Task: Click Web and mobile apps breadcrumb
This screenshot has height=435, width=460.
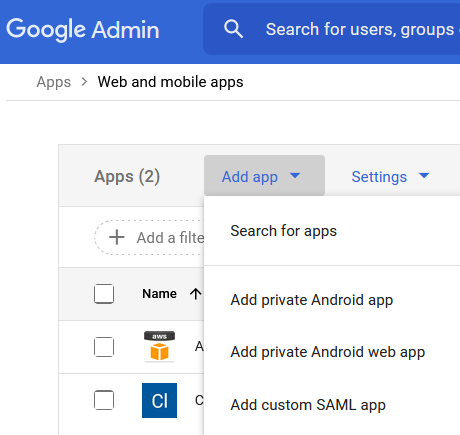Action: coord(170,82)
